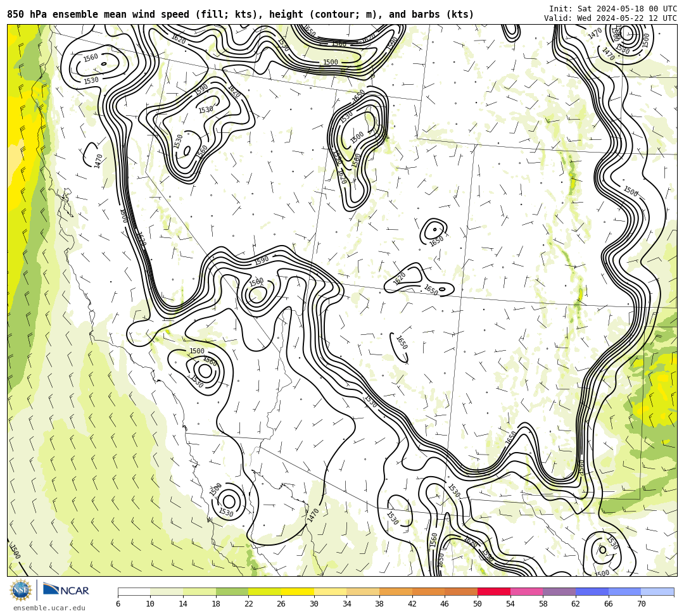Click the 1470 label near the left coast

[98, 161]
